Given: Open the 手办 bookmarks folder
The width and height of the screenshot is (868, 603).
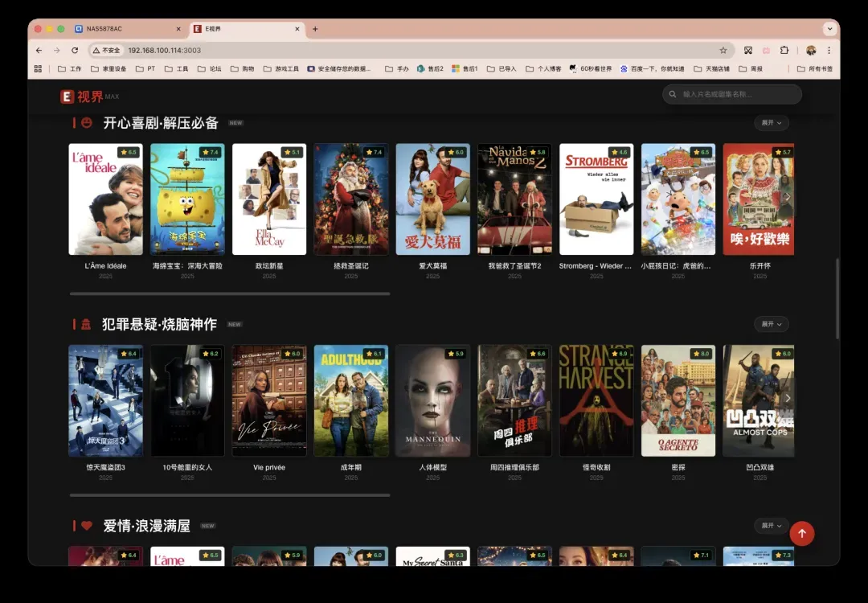Looking at the screenshot, I should pos(397,68).
